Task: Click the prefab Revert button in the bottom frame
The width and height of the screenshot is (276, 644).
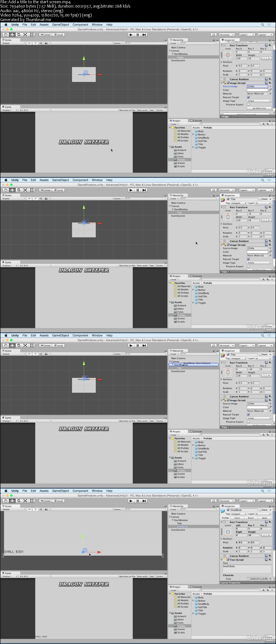Action: click(251, 518)
